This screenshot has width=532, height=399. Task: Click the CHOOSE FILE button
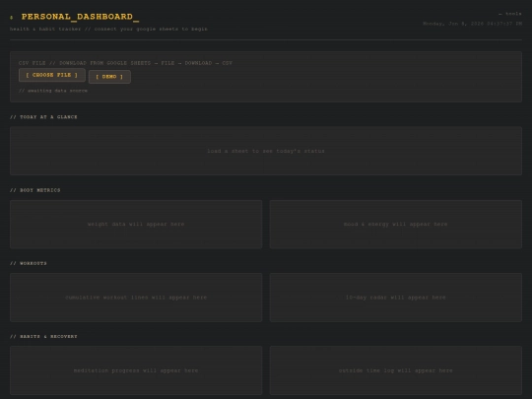(52, 75)
